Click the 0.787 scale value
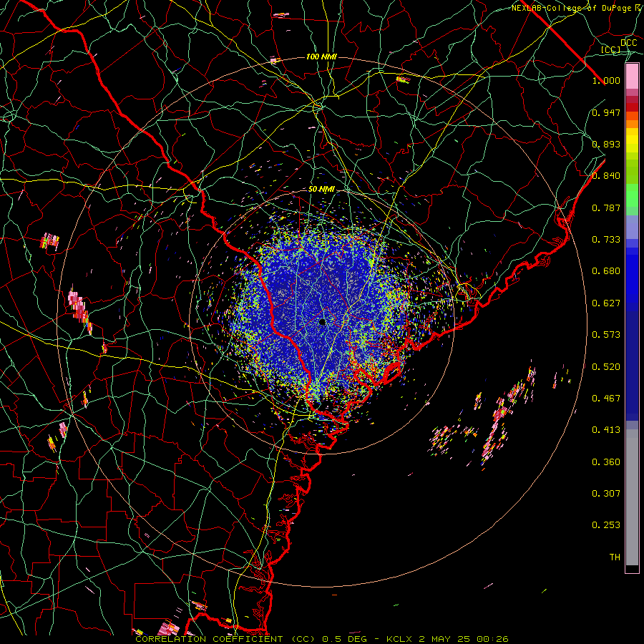The image size is (644, 644). tap(606, 208)
